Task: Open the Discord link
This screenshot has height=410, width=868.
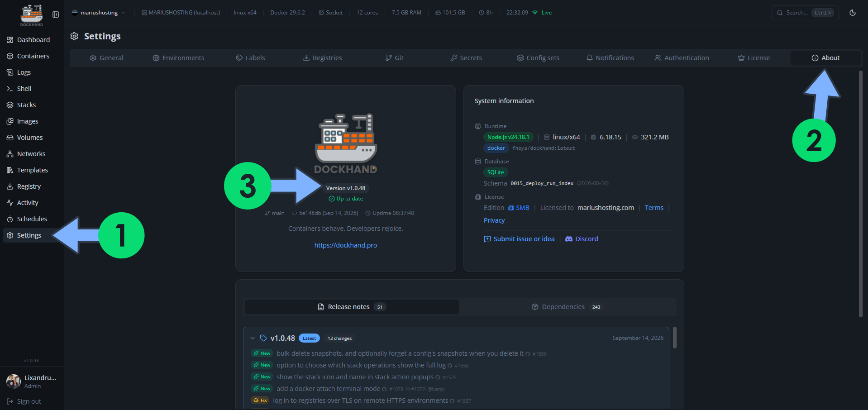Action: (582, 239)
